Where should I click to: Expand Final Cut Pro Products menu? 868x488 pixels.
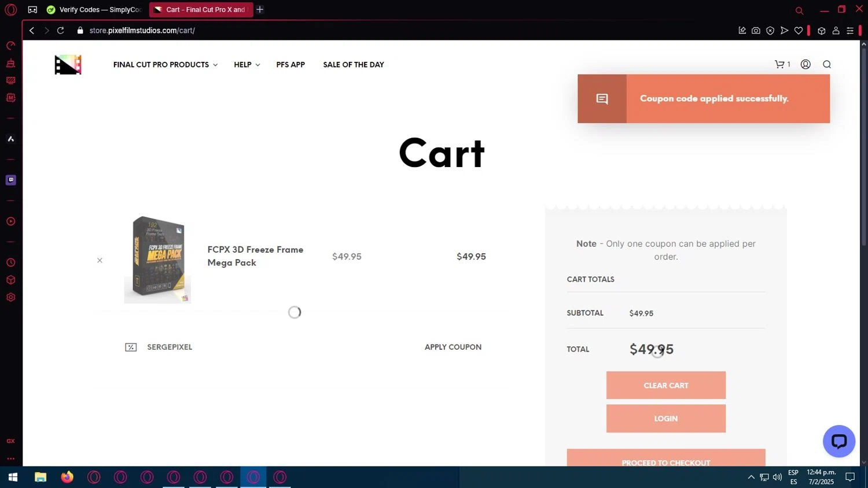(165, 65)
